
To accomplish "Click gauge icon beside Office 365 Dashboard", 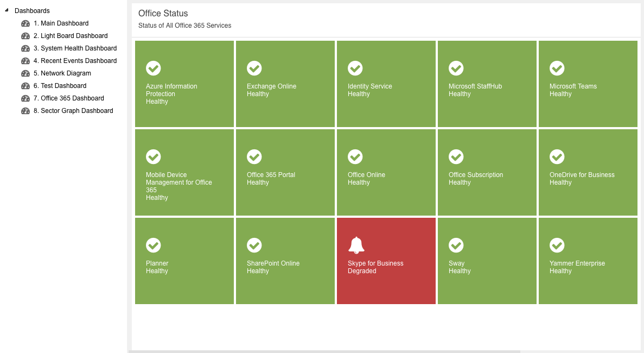I will [25, 98].
